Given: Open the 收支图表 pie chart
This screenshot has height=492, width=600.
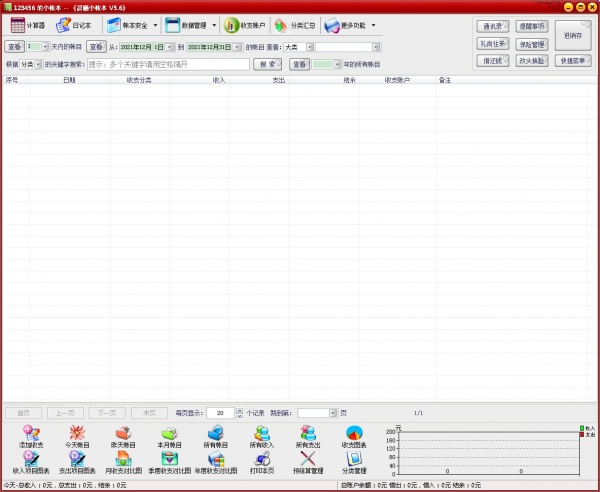Looking at the screenshot, I should click(354, 435).
